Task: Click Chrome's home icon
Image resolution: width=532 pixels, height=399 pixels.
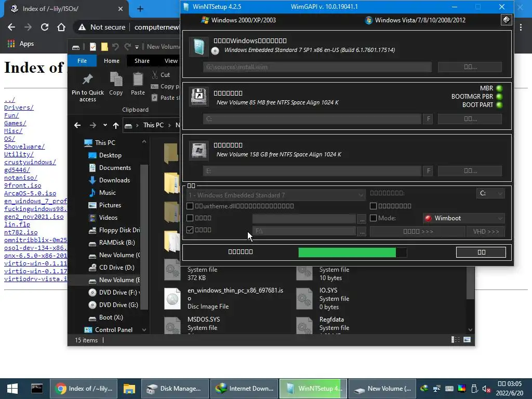Action: pos(61,27)
